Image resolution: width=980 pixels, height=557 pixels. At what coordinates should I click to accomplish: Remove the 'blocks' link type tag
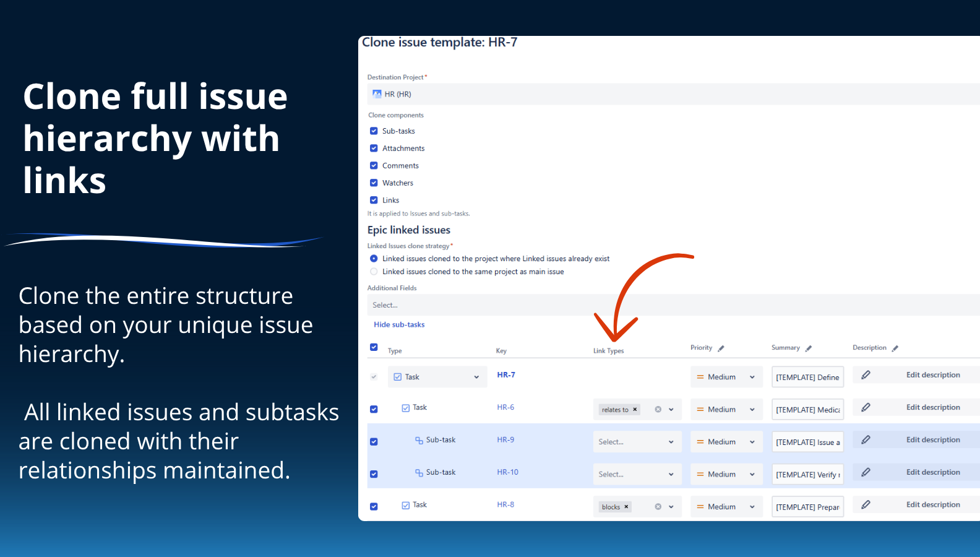pyautogui.click(x=626, y=507)
